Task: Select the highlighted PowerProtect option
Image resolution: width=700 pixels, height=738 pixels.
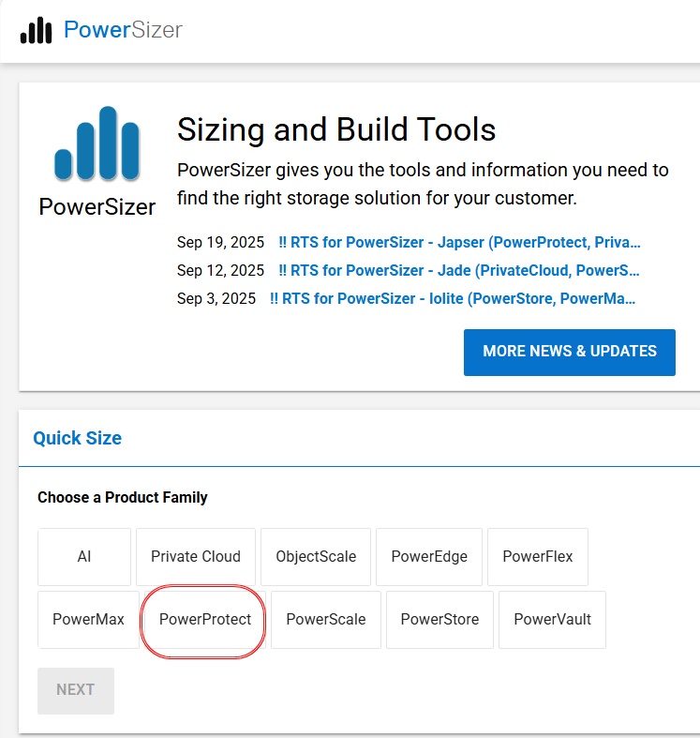Action: click(x=204, y=619)
